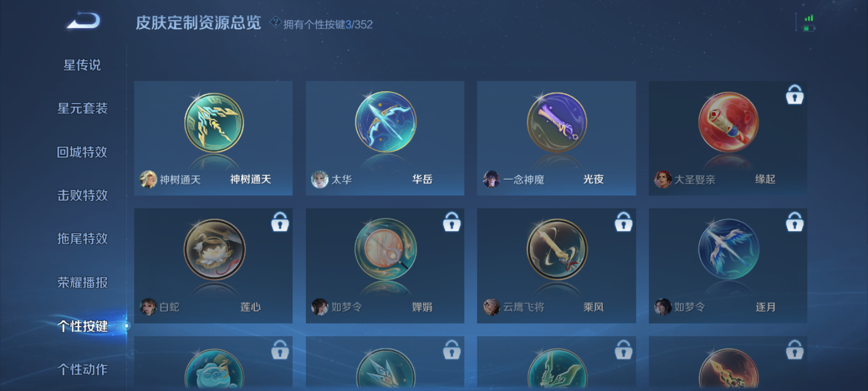868x391 pixels.
Task: Open the 拖尾特效 tab
Action: pyautogui.click(x=82, y=239)
